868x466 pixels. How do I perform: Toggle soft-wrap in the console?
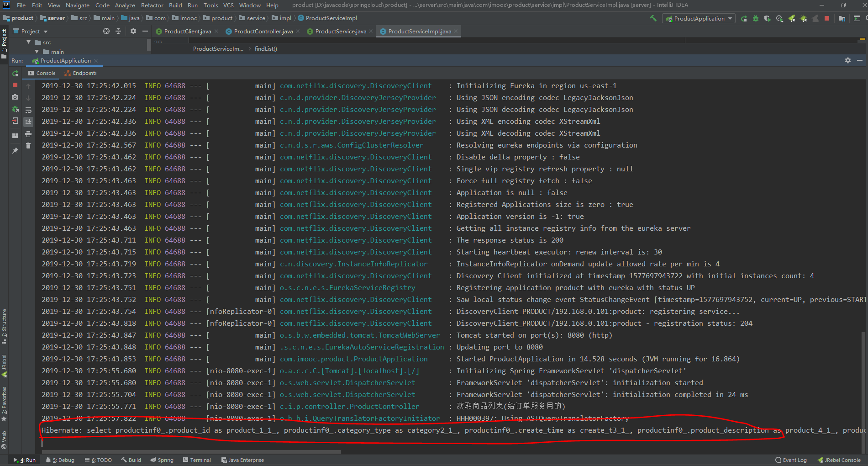(28, 110)
